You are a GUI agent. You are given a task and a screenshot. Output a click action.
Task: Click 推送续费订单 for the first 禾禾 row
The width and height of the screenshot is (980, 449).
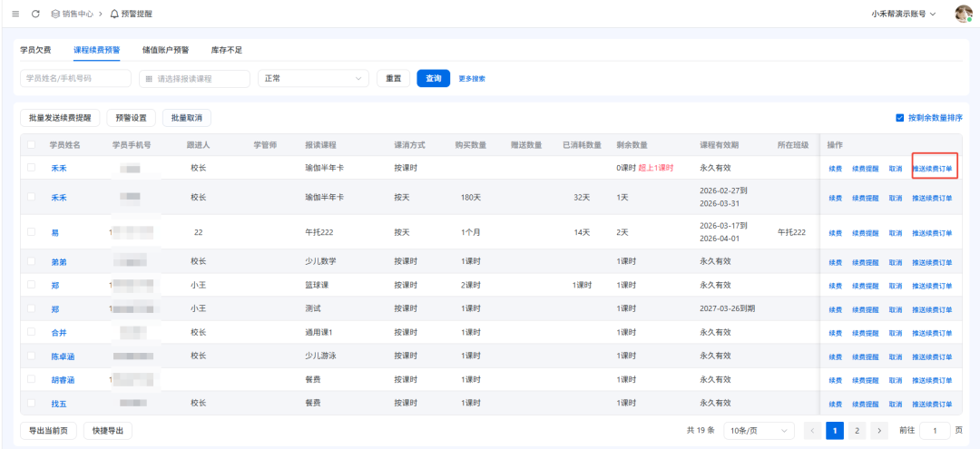coord(932,168)
